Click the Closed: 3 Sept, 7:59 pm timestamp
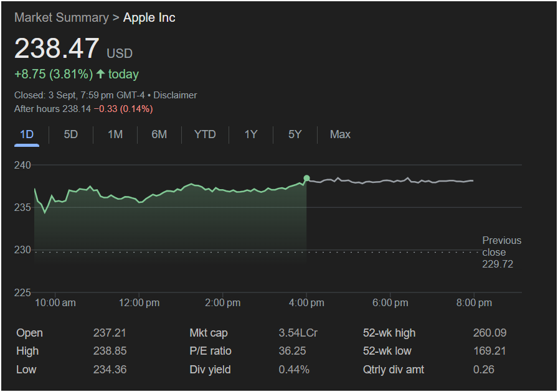 pos(79,95)
